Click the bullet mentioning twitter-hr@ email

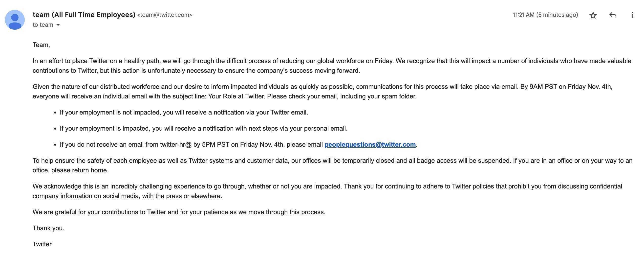tap(191, 145)
